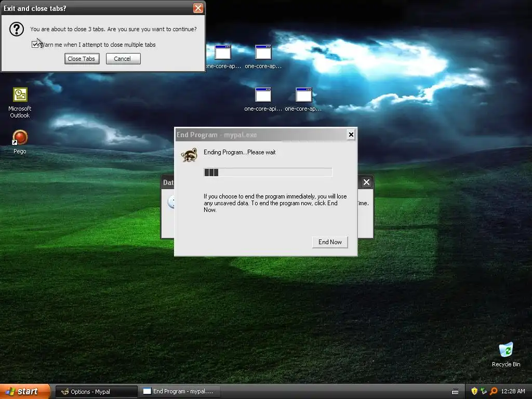Open the Start menu
Image resolution: width=532 pixels, height=399 pixels.
pos(25,392)
